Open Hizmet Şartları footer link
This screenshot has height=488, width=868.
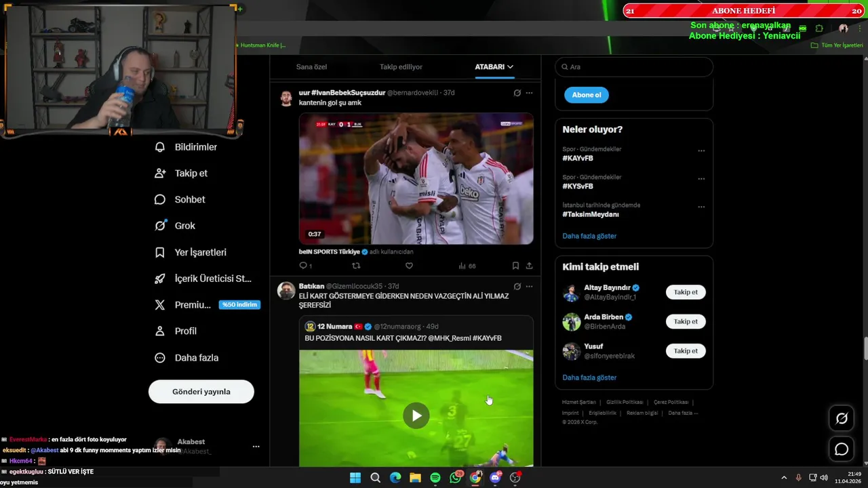coord(579,402)
